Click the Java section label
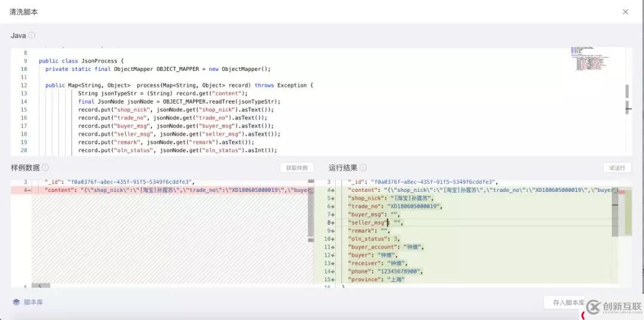644x320 pixels. [18, 36]
